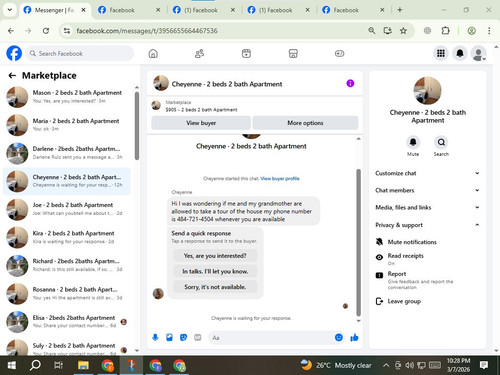Open Maria's 2 beds 2 bath conversation
Image resolution: width=500 pixels, height=375 pixels.
click(x=67, y=125)
